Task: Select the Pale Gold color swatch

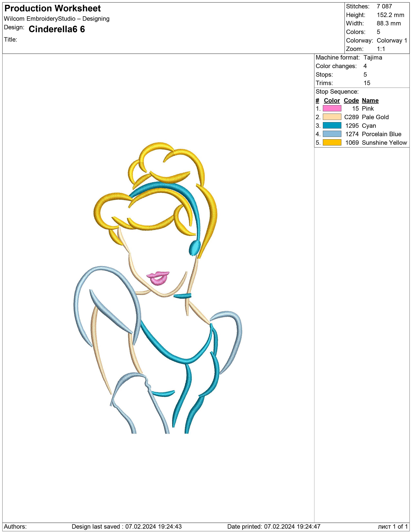Action: click(332, 117)
